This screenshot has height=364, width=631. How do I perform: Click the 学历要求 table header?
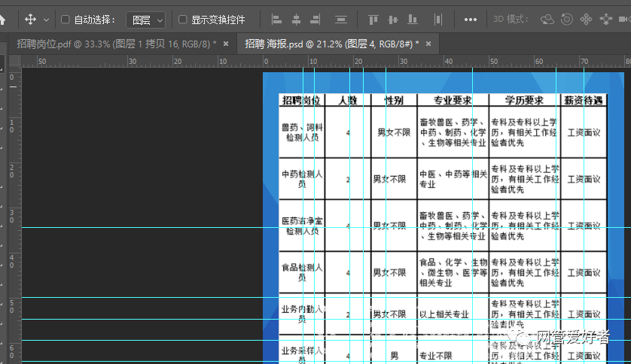524,101
